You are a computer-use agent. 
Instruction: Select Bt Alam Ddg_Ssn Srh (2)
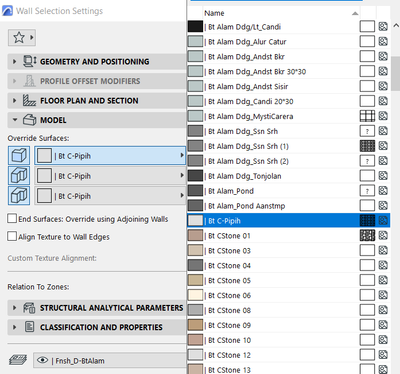(x=288, y=161)
